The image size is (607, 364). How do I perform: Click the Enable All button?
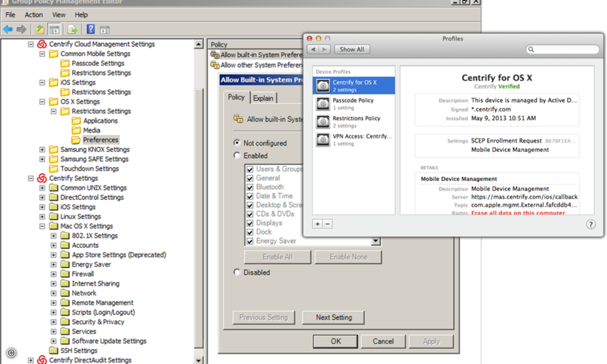click(277, 257)
